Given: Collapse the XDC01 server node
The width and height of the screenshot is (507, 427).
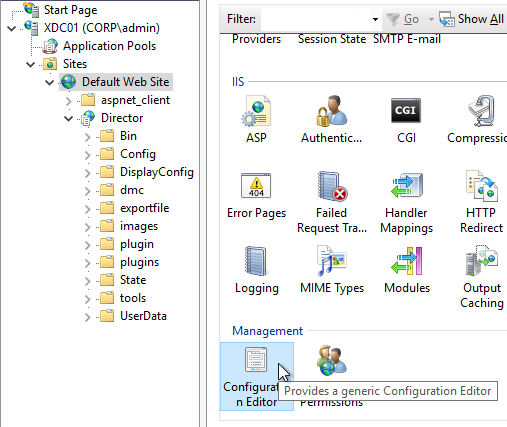Looking at the screenshot, I should 12,29.
